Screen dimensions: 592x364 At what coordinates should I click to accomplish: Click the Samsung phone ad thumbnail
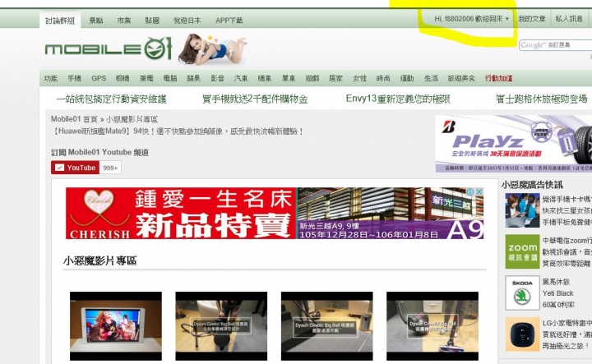pyautogui.click(x=523, y=210)
